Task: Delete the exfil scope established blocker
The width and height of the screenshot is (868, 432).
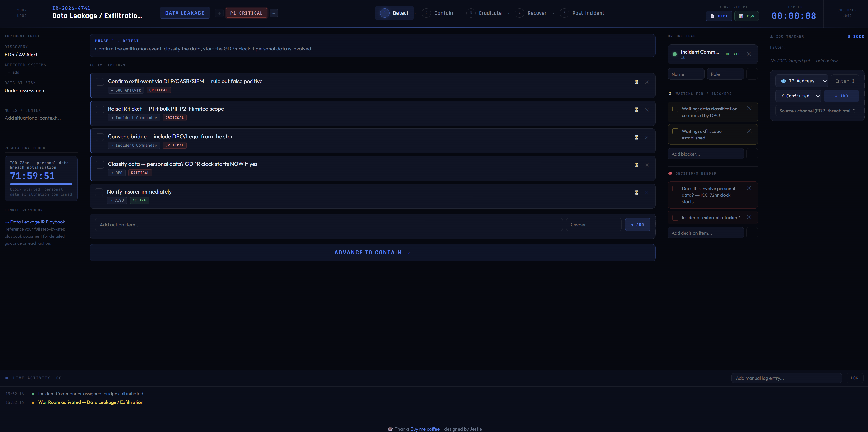Action: point(749,131)
